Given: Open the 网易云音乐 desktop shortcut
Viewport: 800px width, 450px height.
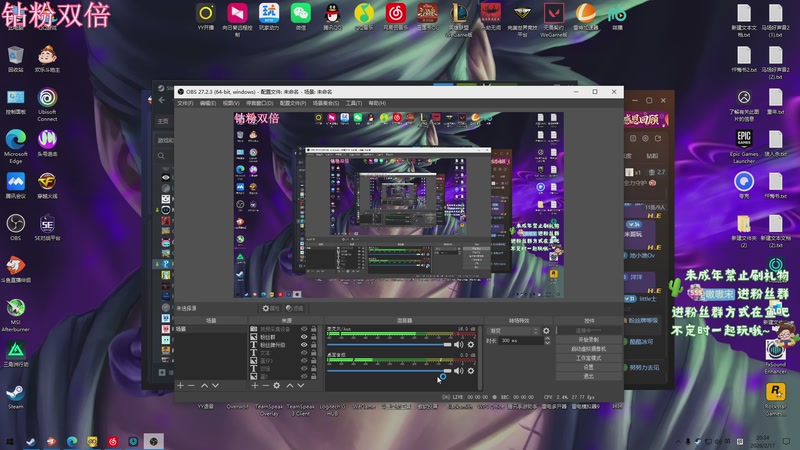Looking at the screenshot, I should point(395,16).
